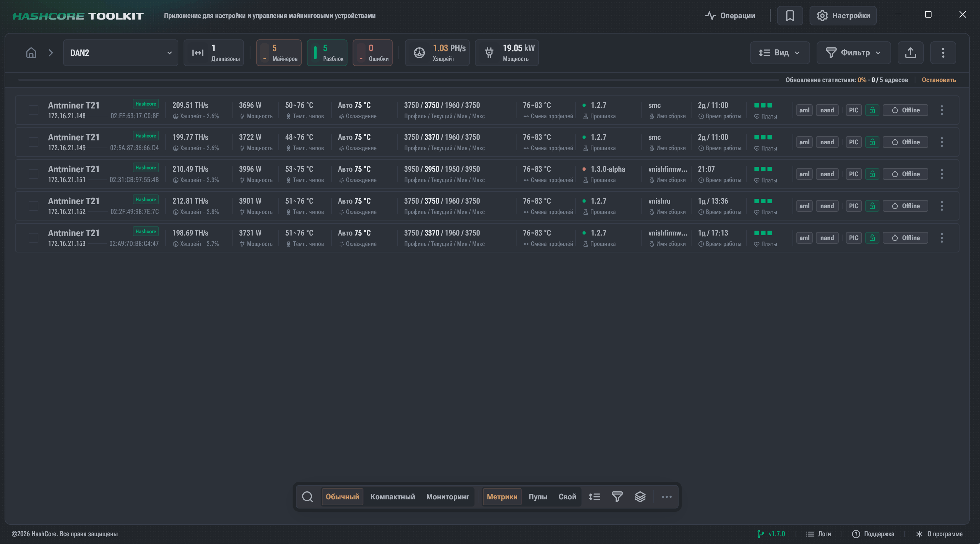The width and height of the screenshot is (980, 544).
Task: Click the green lock icon for 172.16.21.153
Action: [x=872, y=238]
